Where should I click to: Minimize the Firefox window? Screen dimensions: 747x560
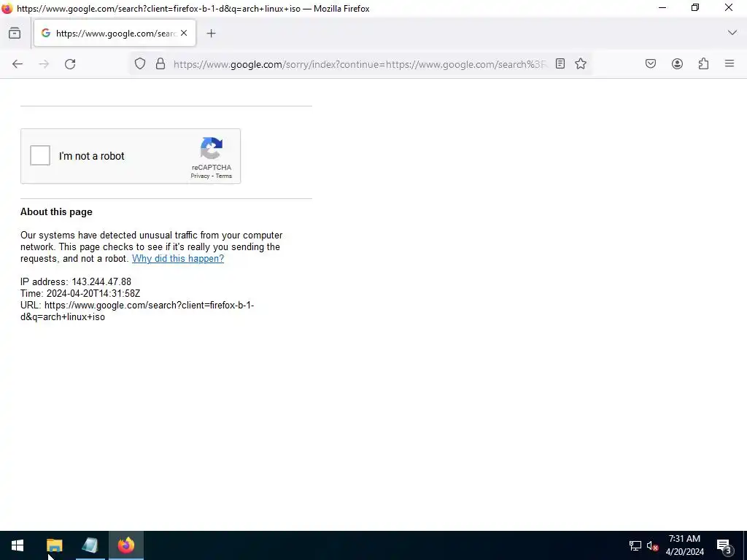(x=662, y=7)
